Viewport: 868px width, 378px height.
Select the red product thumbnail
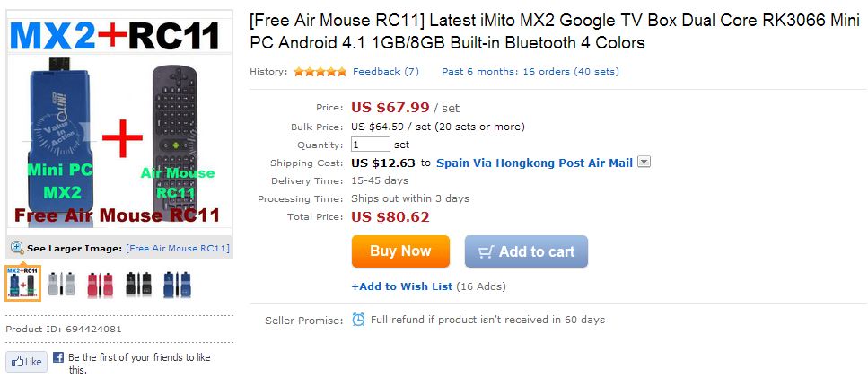click(100, 285)
